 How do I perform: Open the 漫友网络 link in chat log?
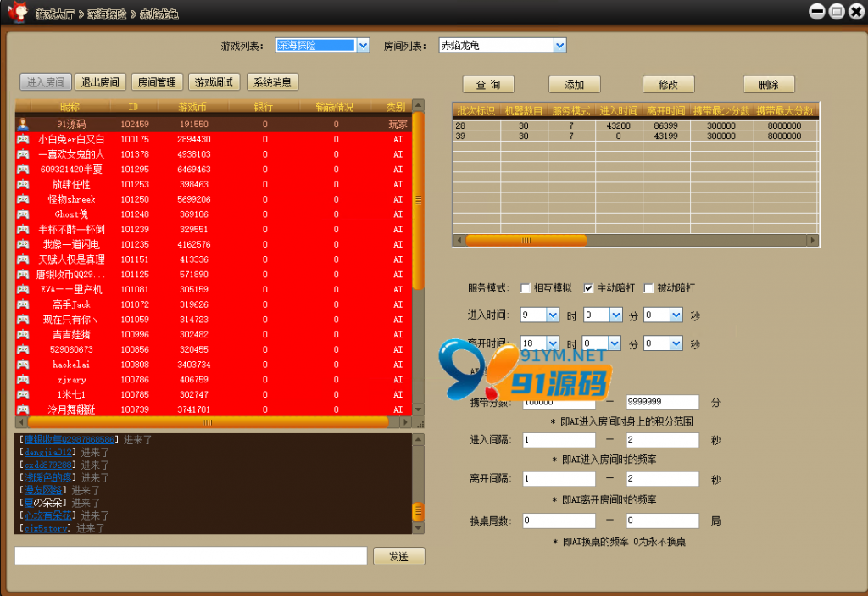coord(43,490)
